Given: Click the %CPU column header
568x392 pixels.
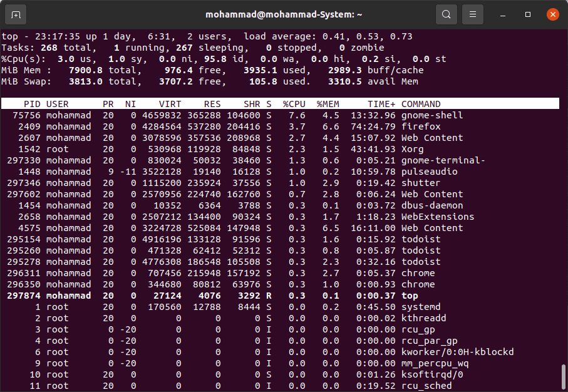Looking at the screenshot, I should [294, 104].
